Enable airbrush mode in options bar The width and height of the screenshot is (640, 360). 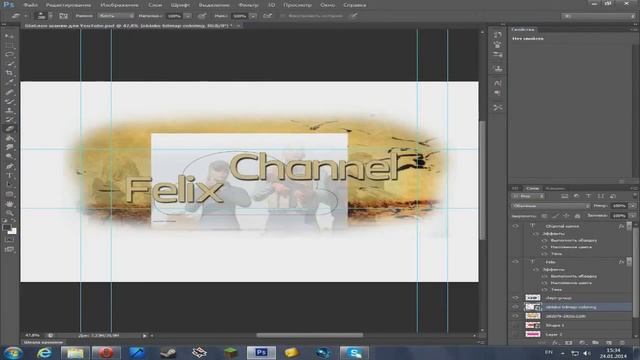pos(267,16)
